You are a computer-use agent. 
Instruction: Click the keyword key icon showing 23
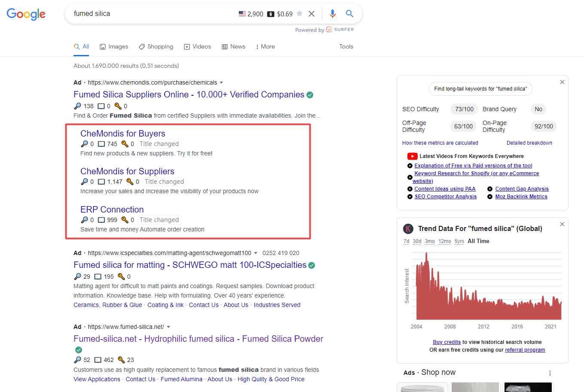tap(121, 360)
